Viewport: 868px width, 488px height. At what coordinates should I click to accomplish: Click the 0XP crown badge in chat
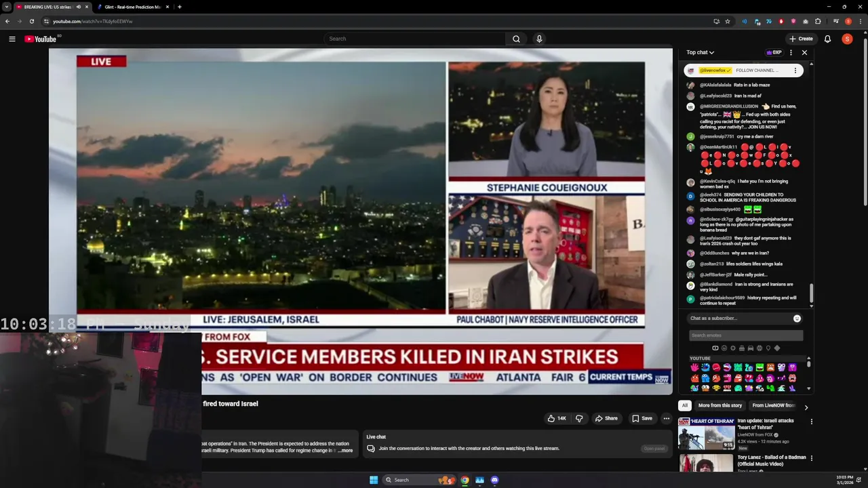pyautogui.click(x=774, y=52)
